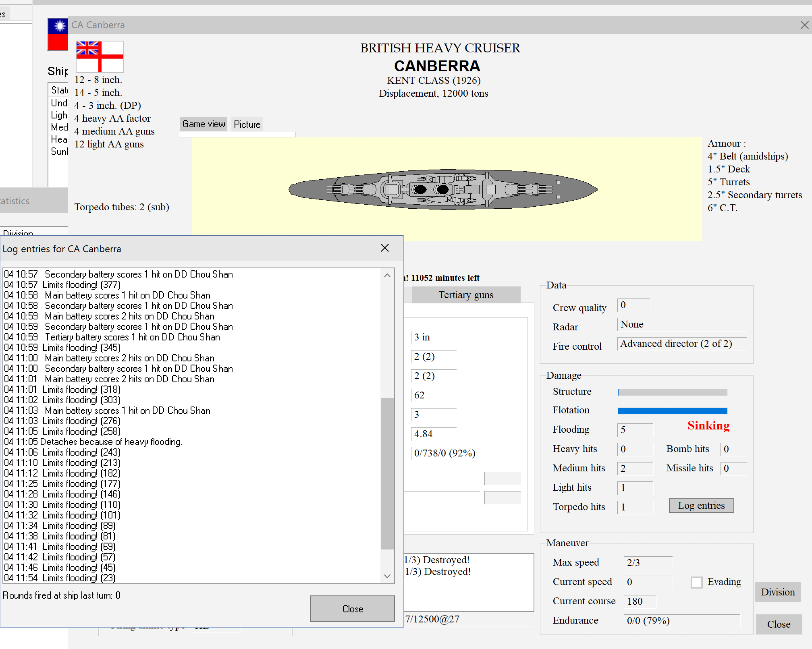Click Close button below Division
Image resolution: width=812 pixels, height=649 pixels.
(x=778, y=624)
